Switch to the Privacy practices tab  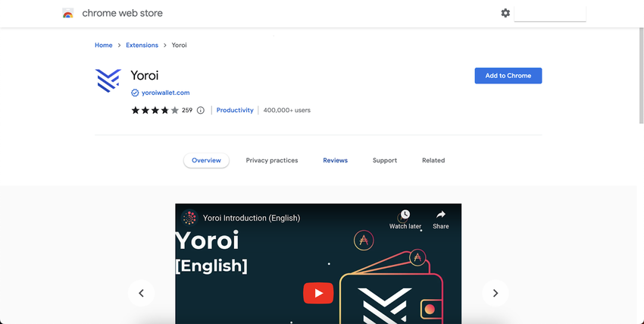[272, 160]
